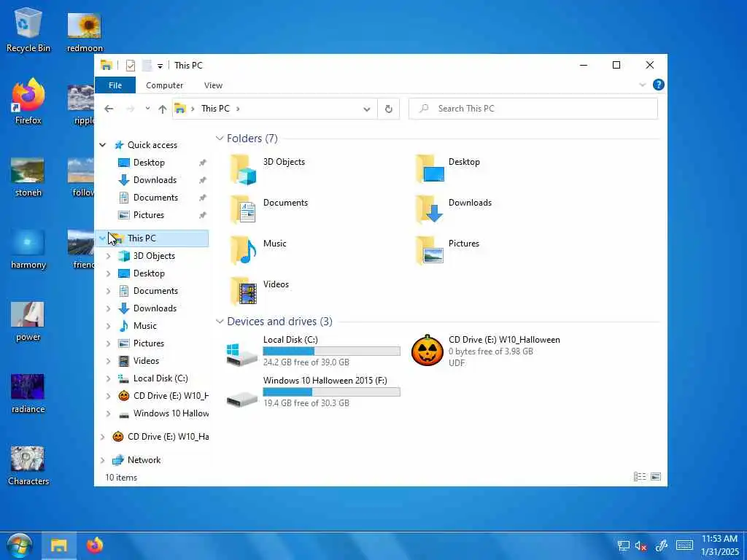747x560 pixels.
Task: Open the Music folder in main pane
Action: pos(244,251)
